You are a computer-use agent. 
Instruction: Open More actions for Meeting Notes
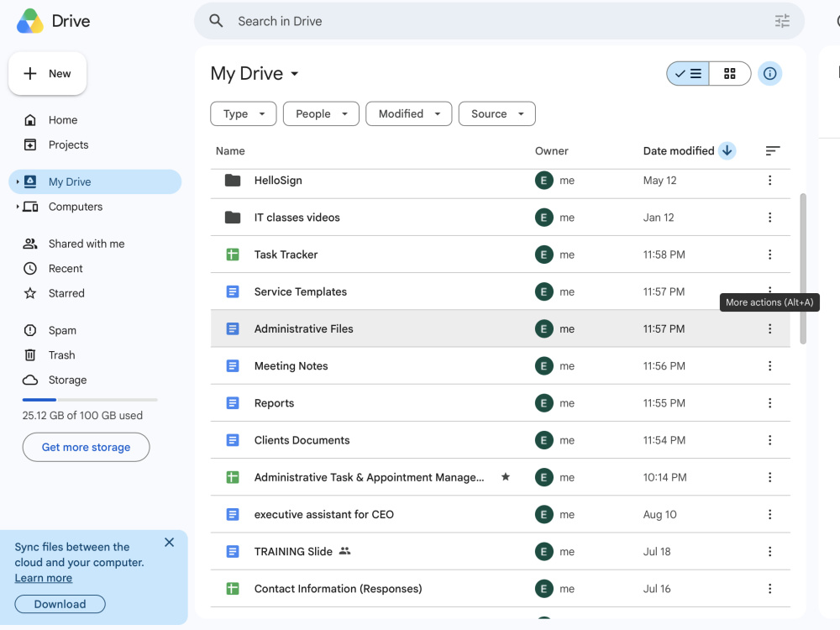click(769, 366)
